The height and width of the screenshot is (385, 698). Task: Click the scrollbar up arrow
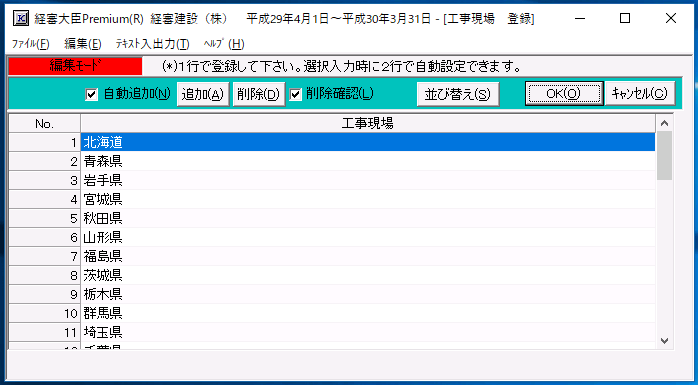point(665,123)
